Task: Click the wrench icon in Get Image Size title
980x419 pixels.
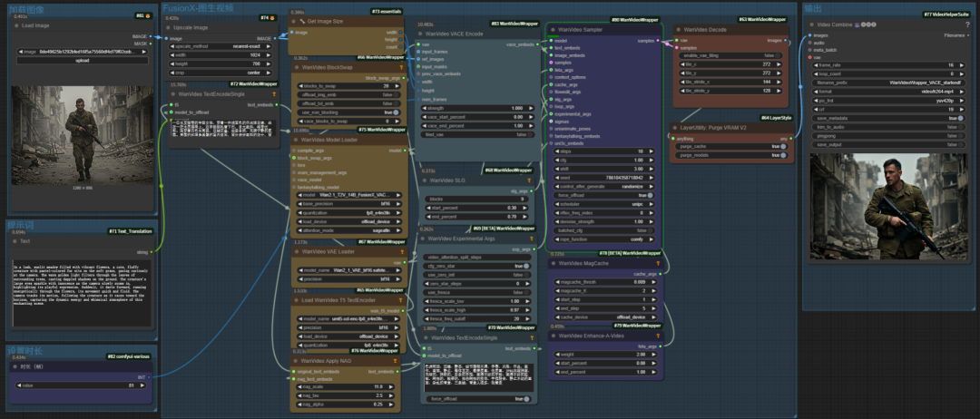Action: pos(302,21)
